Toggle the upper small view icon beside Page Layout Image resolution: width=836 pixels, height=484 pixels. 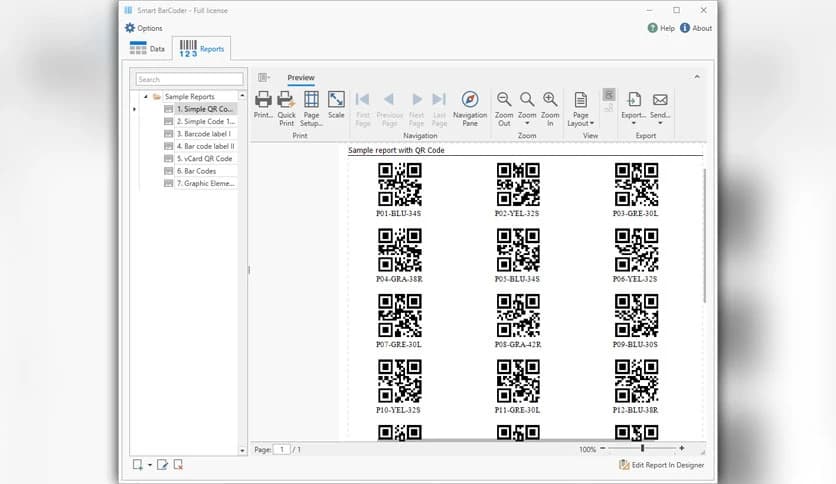tap(608, 95)
